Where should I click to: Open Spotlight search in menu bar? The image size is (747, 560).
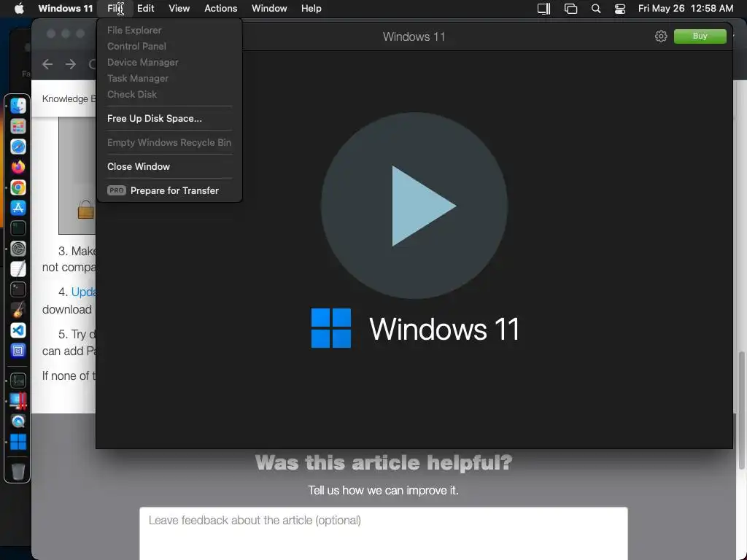(595, 9)
